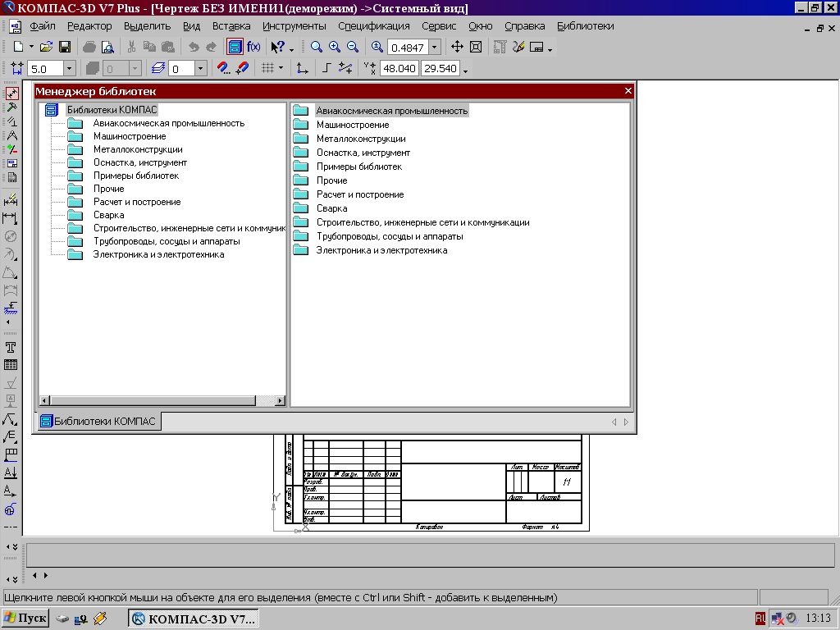Screen dimensions: 840x630
Task: Save the drawing with the floppy disk icon
Action: coord(65,47)
